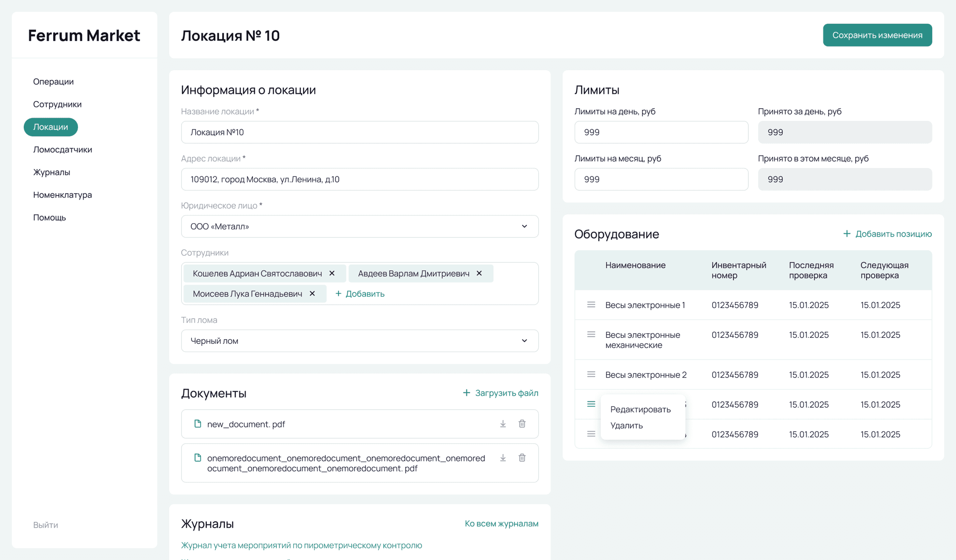Open row menu for Весы электронные 1
Viewport: 956px width, 560px height.
[x=591, y=305]
